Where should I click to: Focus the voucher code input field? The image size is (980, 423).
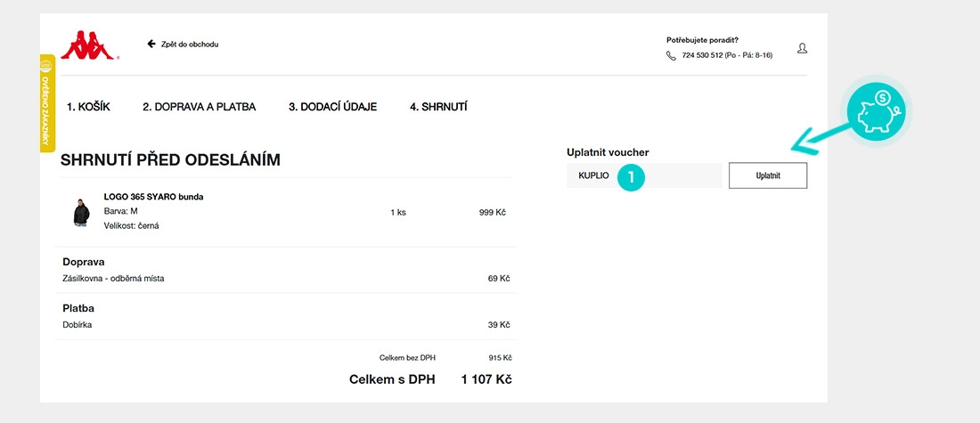pos(677,175)
